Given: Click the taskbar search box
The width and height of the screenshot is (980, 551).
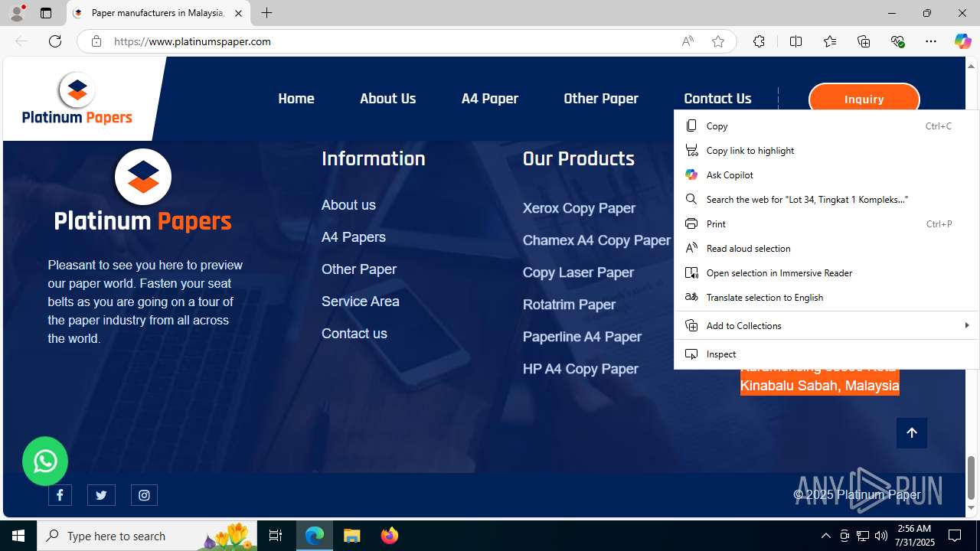Looking at the screenshot, I should click(x=147, y=536).
